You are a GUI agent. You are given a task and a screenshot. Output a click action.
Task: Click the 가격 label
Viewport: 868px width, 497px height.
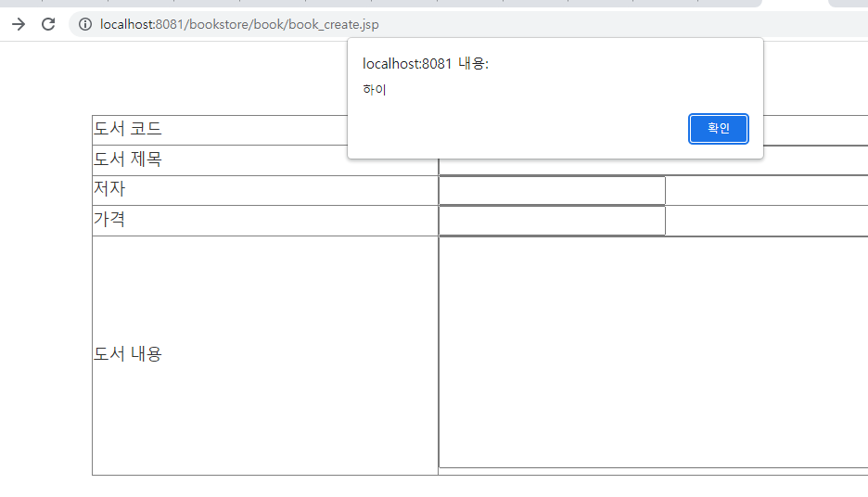pyautogui.click(x=109, y=219)
